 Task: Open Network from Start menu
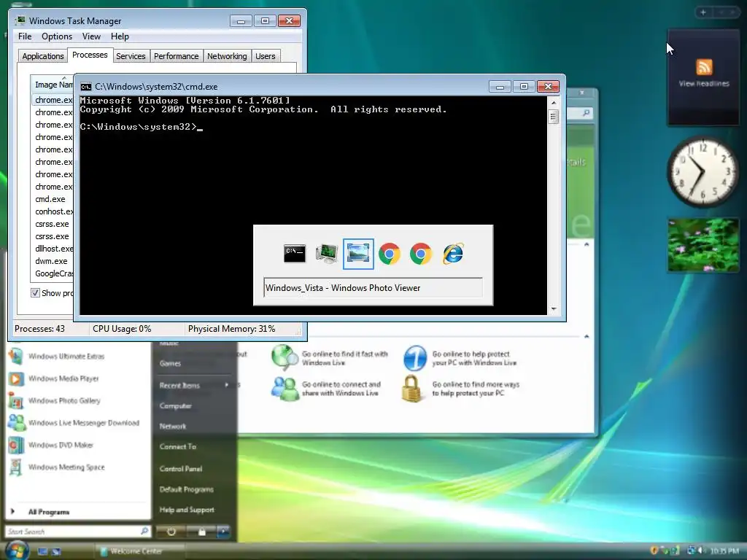coord(172,426)
